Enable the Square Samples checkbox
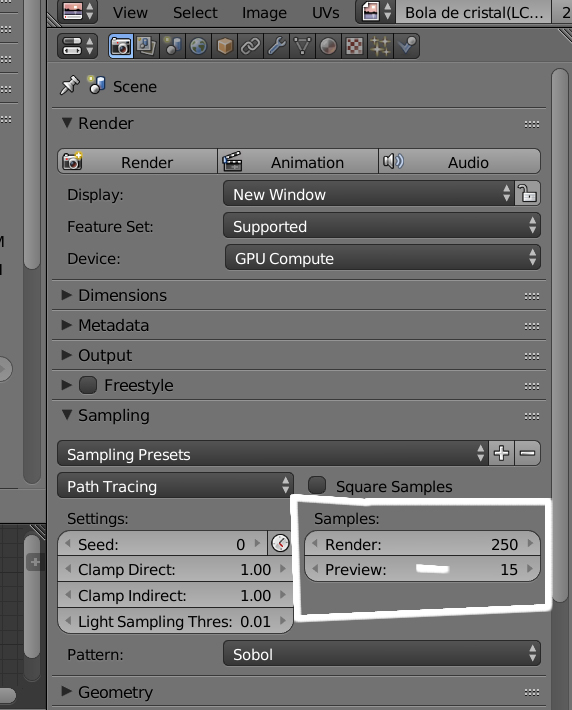The width and height of the screenshot is (572, 710). click(317, 485)
